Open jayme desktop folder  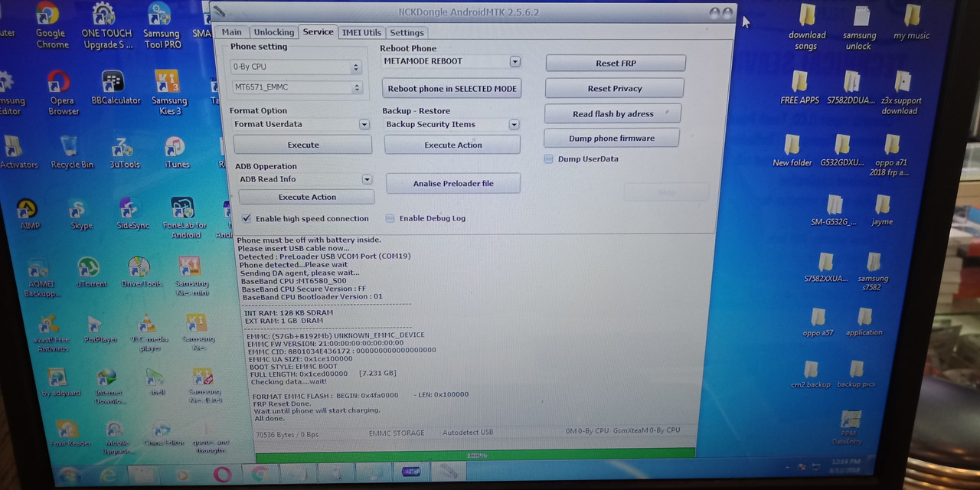click(x=882, y=211)
